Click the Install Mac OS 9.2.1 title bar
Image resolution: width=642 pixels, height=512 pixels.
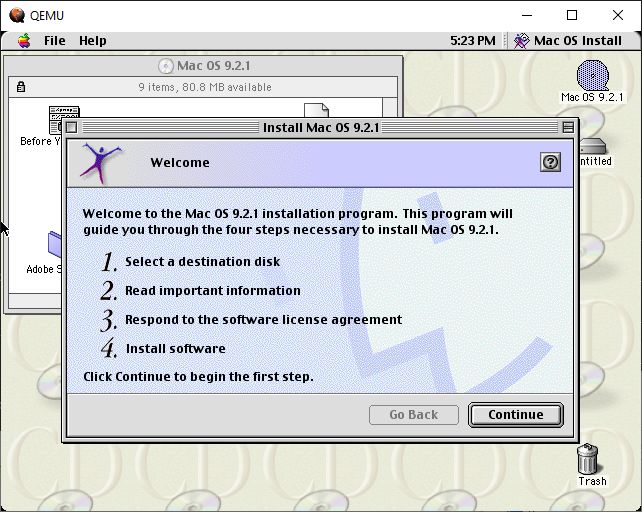point(320,127)
